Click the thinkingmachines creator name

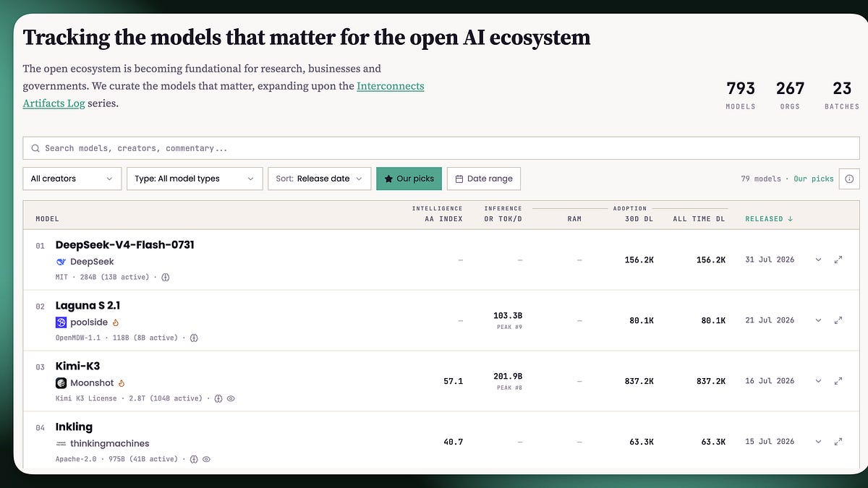point(110,444)
